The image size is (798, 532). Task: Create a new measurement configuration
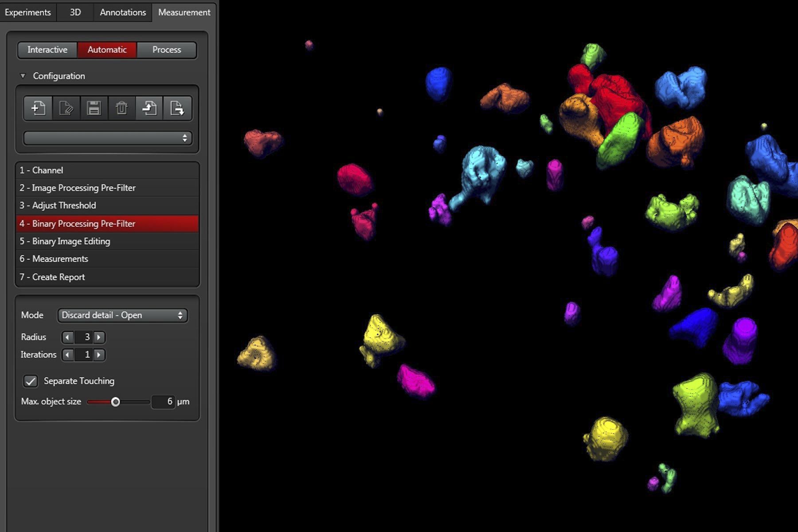click(x=38, y=108)
